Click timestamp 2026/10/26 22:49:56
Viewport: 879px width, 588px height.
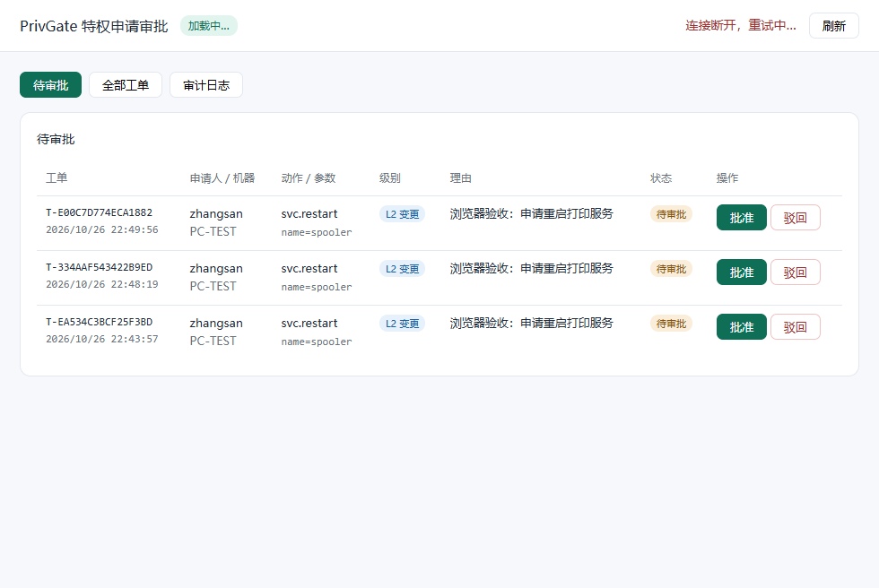pos(102,229)
